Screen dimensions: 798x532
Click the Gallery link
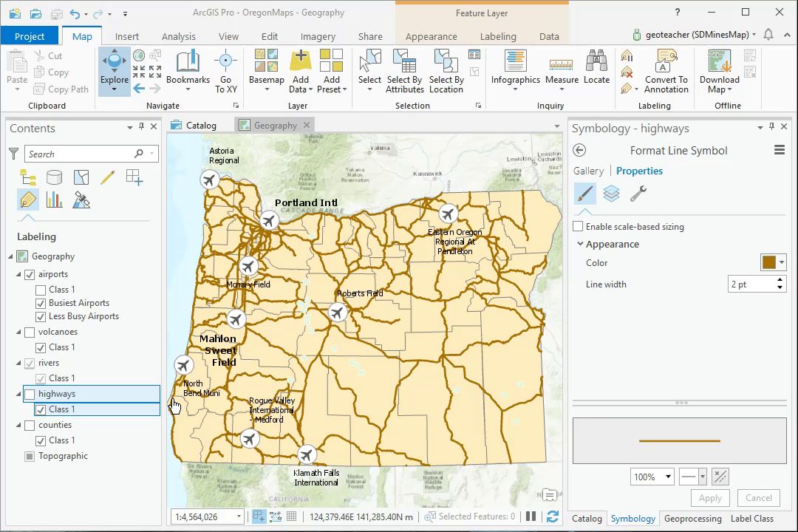(x=588, y=171)
